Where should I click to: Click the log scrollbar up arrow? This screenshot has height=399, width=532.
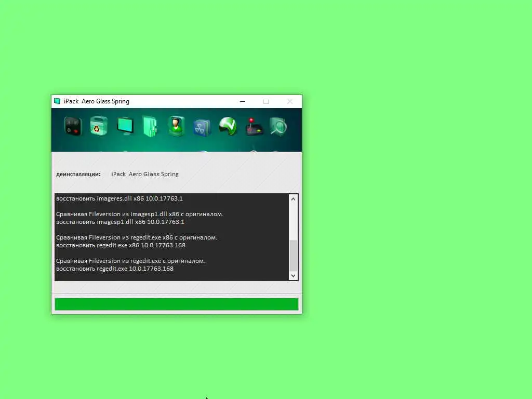pyautogui.click(x=294, y=199)
